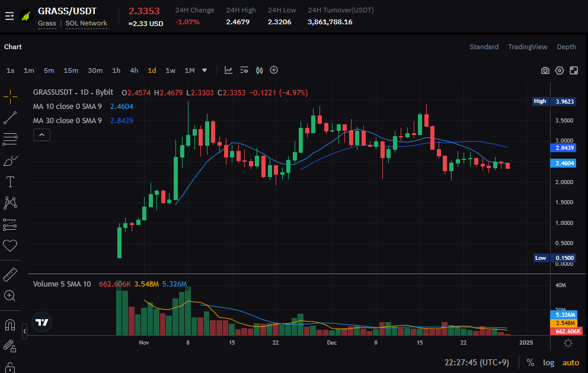
Task: Select the 1s timeframe
Action: pyautogui.click(x=11, y=70)
